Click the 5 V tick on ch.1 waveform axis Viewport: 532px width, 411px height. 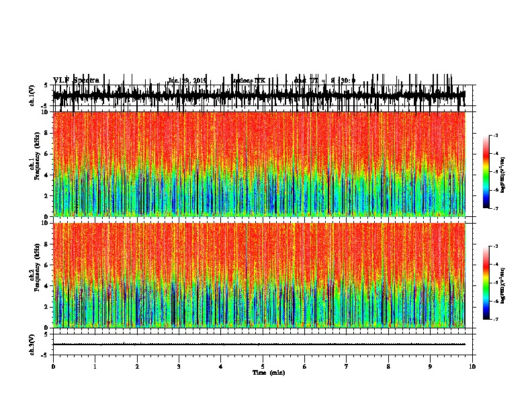point(46,85)
